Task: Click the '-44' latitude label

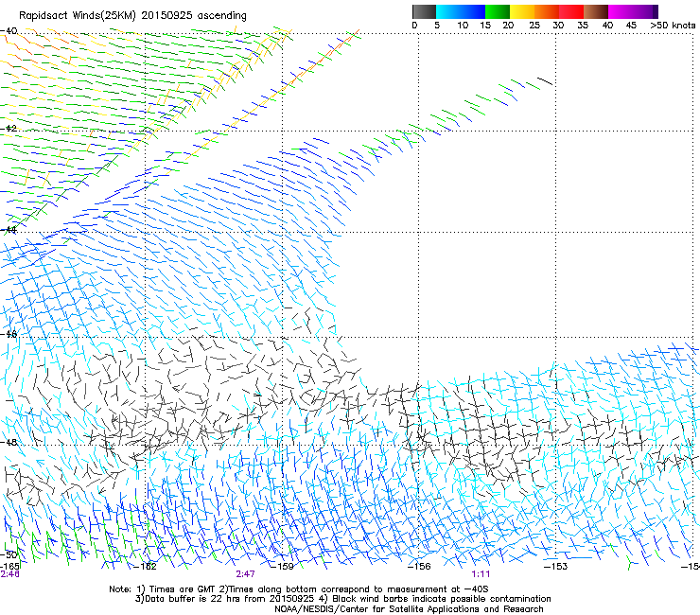Action: coord(9,230)
